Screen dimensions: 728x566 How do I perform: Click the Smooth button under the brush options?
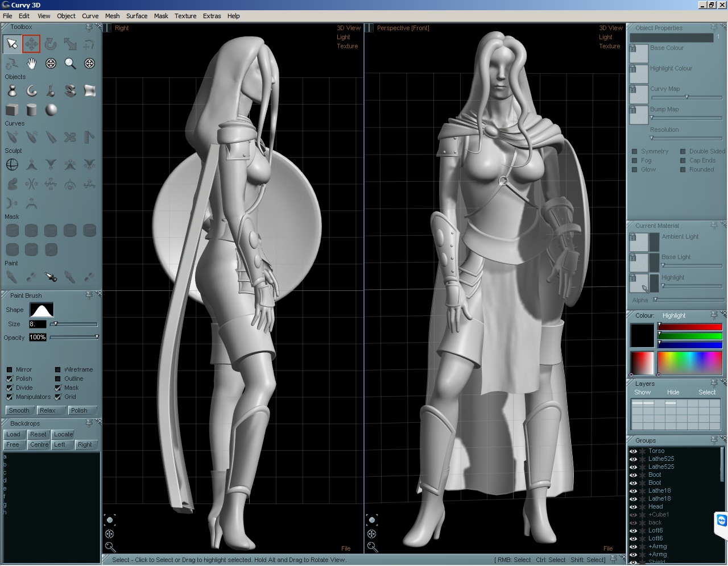point(19,410)
